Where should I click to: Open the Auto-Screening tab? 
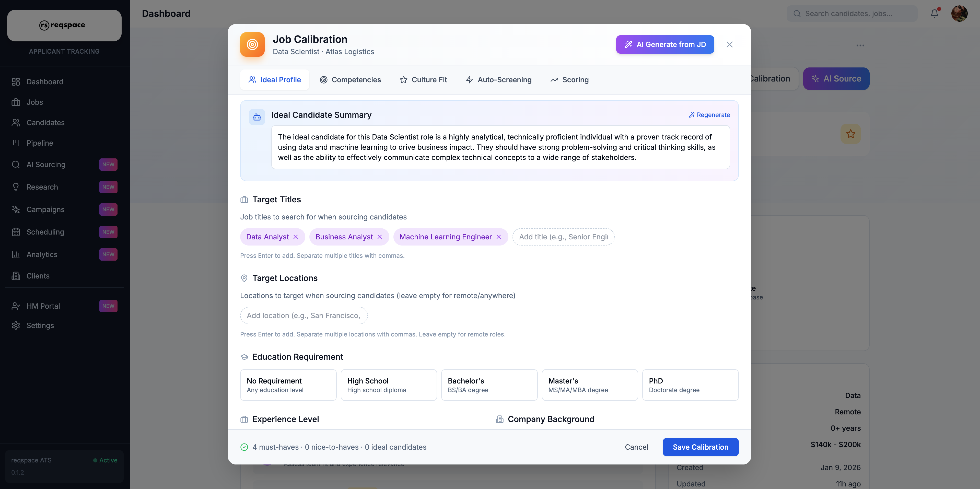499,79
